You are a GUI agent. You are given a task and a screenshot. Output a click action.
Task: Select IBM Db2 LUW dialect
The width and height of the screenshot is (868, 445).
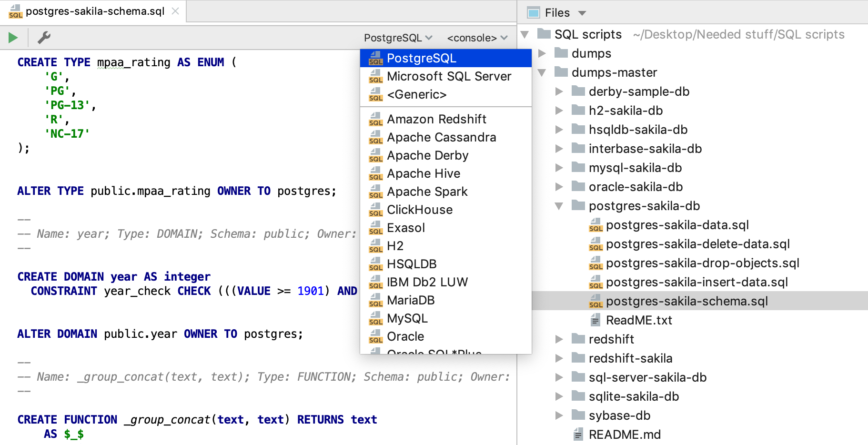click(x=446, y=282)
